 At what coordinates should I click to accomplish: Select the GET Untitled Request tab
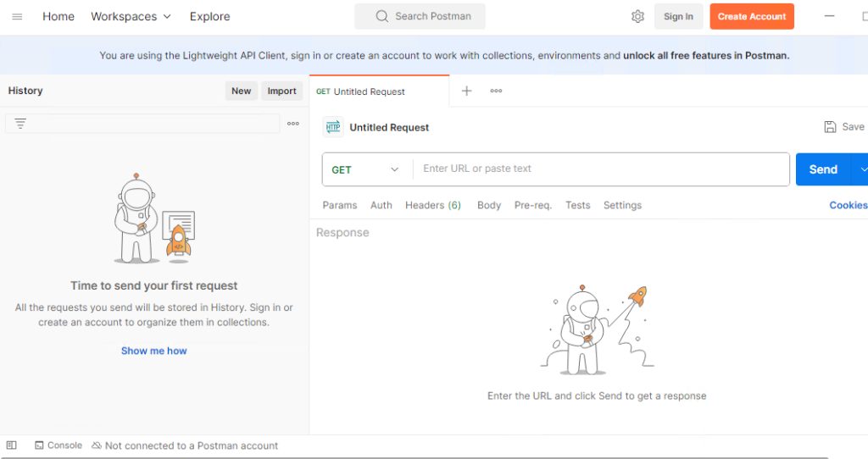point(379,91)
